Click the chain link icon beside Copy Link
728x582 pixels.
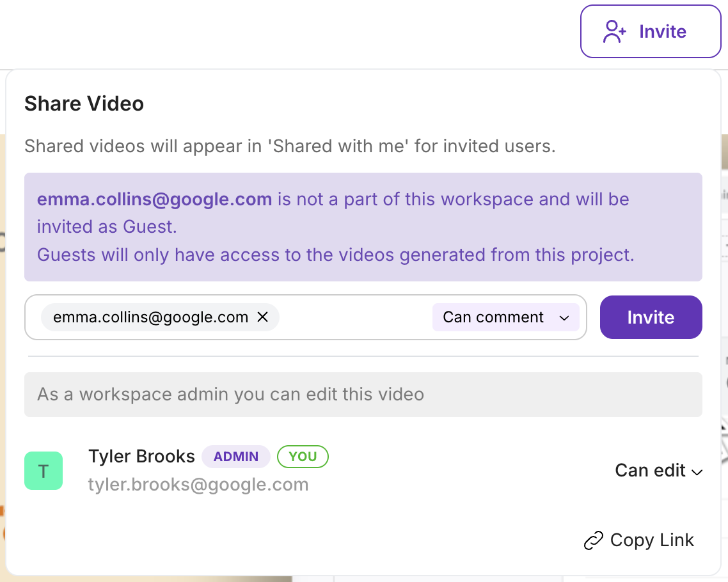pos(593,540)
